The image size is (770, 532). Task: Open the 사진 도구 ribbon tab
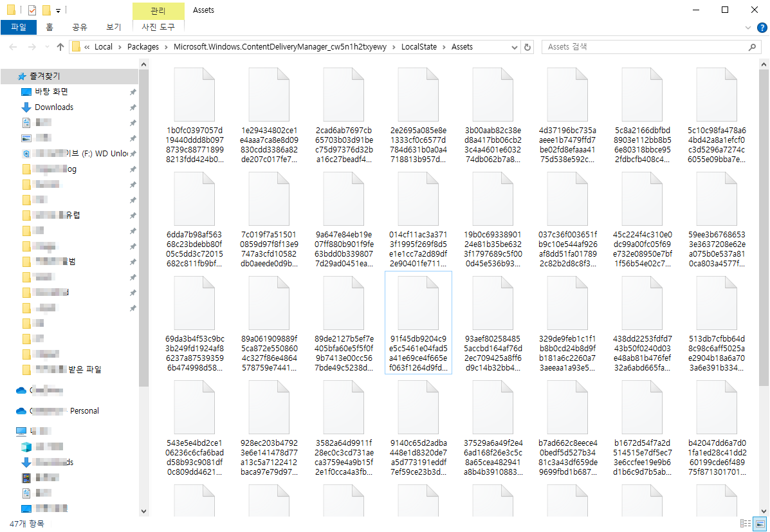[x=158, y=27]
